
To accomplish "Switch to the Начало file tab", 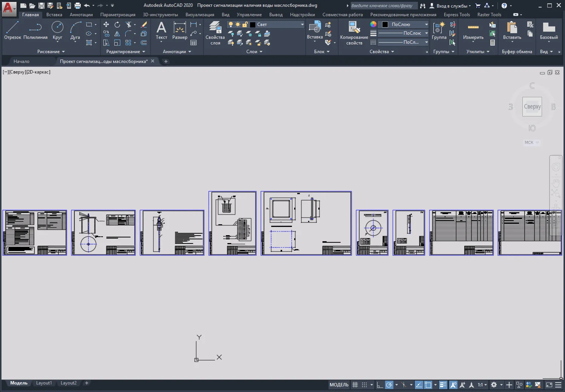I will [x=21, y=61].
